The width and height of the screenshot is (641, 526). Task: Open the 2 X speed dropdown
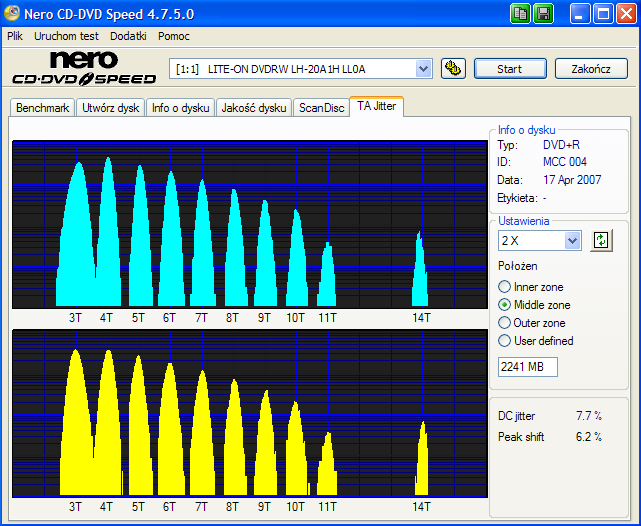(x=572, y=241)
